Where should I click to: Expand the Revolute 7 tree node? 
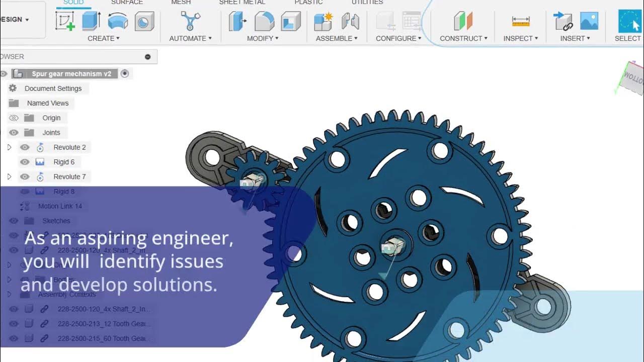click(x=9, y=176)
